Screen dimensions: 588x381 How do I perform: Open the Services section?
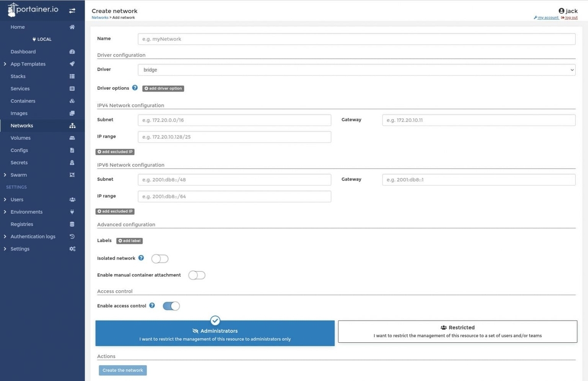pyautogui.click(x=20, y=88)
